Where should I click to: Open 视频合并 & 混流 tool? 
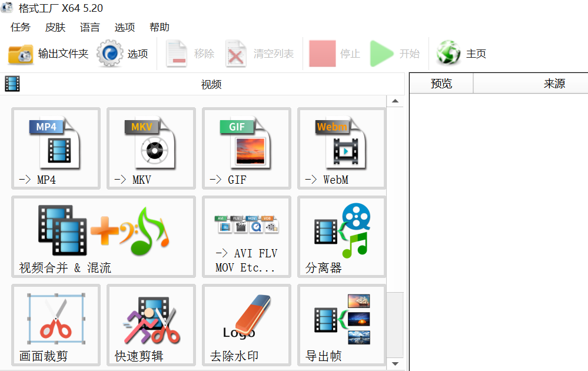104,237
